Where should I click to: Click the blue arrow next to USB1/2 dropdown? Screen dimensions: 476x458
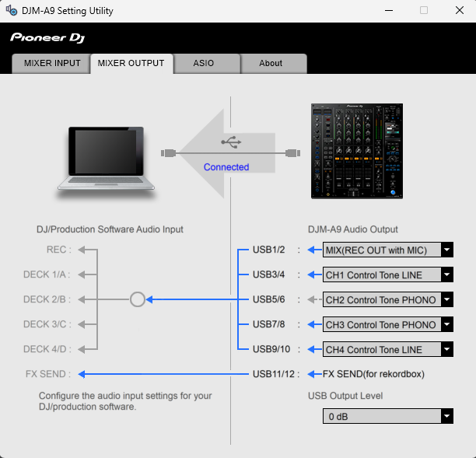click(x=314, y=250)
